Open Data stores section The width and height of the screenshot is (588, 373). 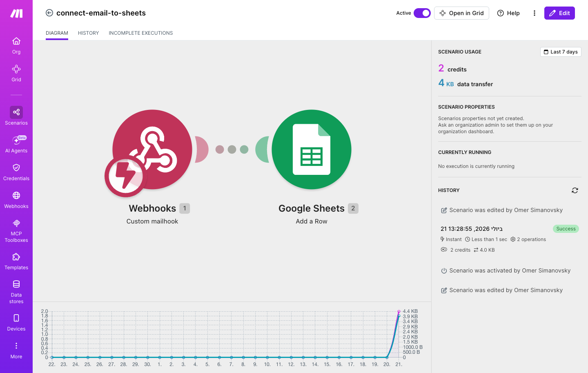16,292
